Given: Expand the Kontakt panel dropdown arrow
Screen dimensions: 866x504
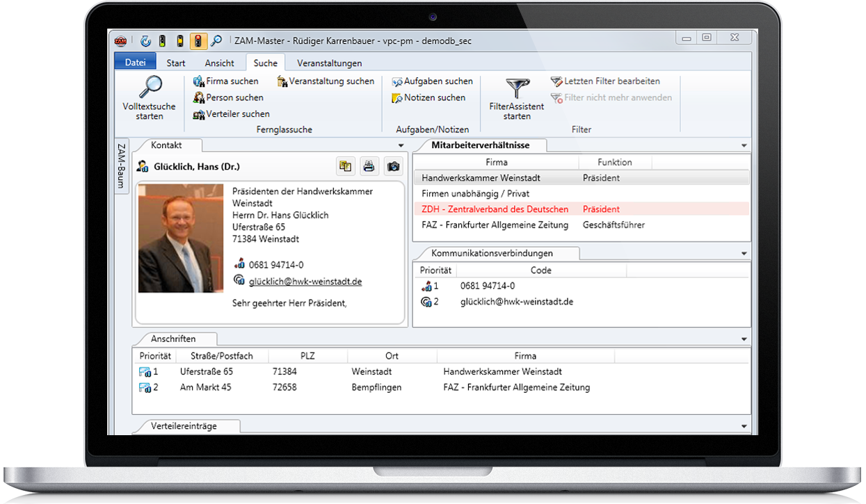Looking at the screenshot, I should 400,145.
